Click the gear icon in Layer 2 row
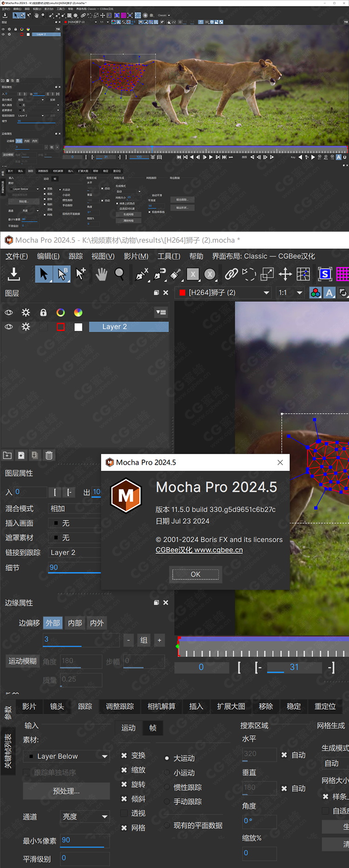The height and width of the screenshot is (868, 349). (26, 327)
